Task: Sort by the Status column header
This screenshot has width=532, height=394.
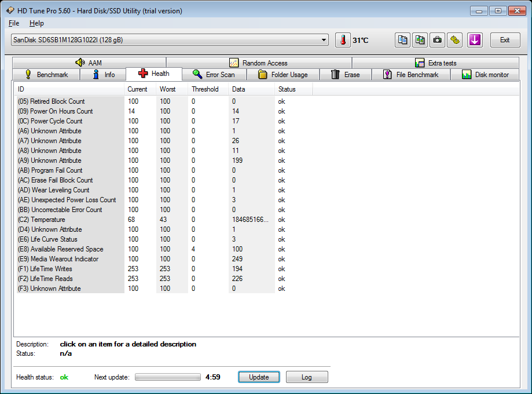Action: pyautogui.click(x=293, y=89)
